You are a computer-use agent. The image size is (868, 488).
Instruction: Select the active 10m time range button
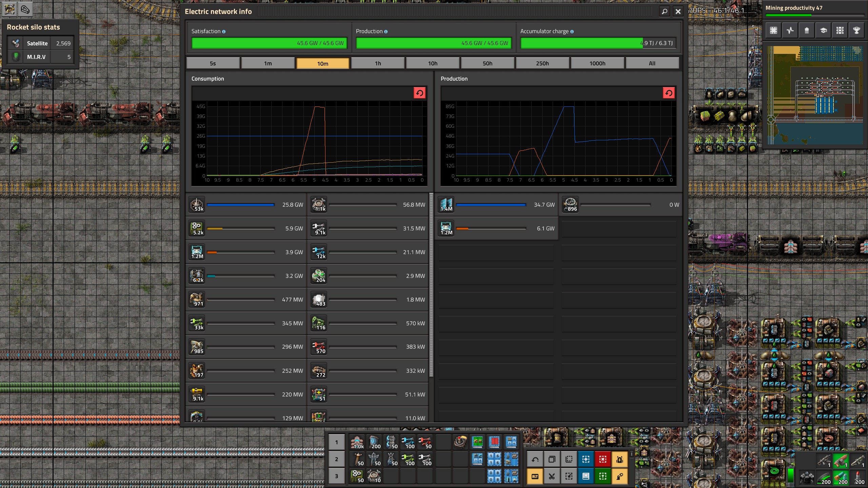pyautogui.click(x=323, y=63)
